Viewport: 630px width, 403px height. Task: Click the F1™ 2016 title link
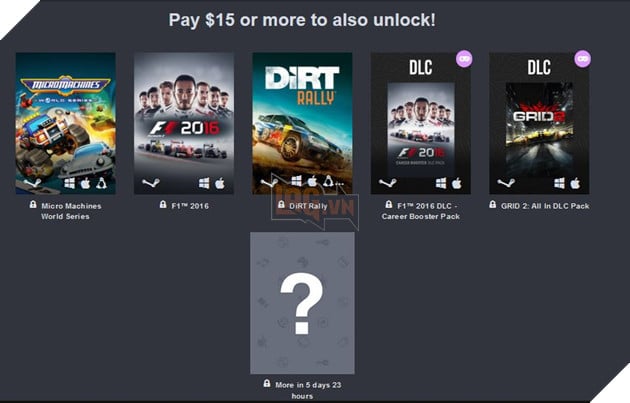click(190, 206)
